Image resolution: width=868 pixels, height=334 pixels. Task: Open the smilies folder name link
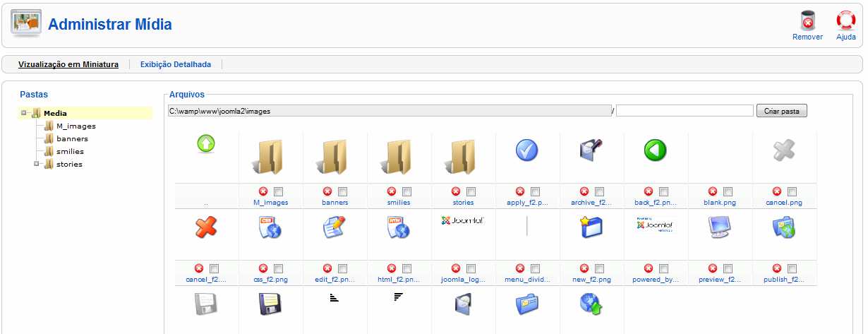click(399, 203)
